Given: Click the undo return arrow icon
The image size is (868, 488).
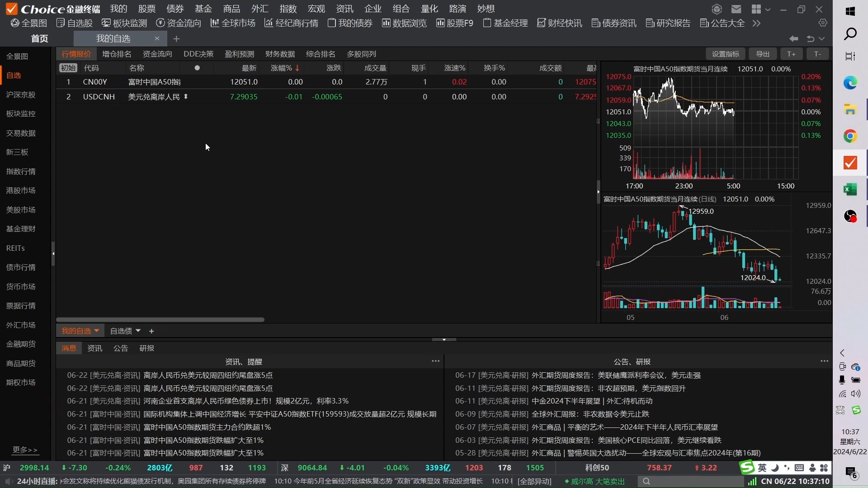Looking at the screenshot, I should tap(811, 39).
